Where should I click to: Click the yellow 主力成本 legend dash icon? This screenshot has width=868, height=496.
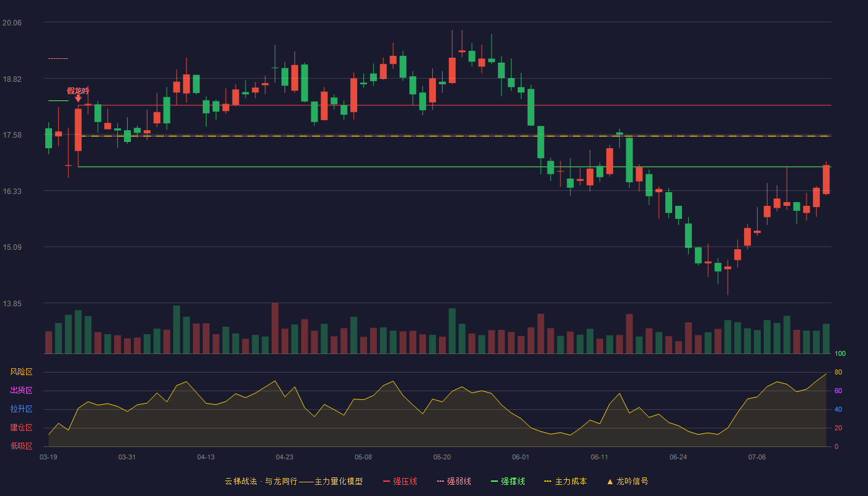pos(548,481)
